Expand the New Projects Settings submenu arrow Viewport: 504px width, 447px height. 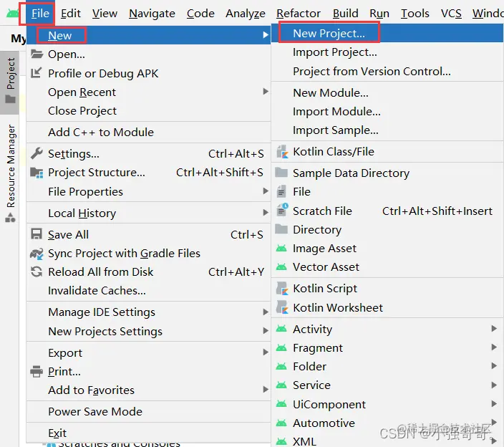coord(266,331)
